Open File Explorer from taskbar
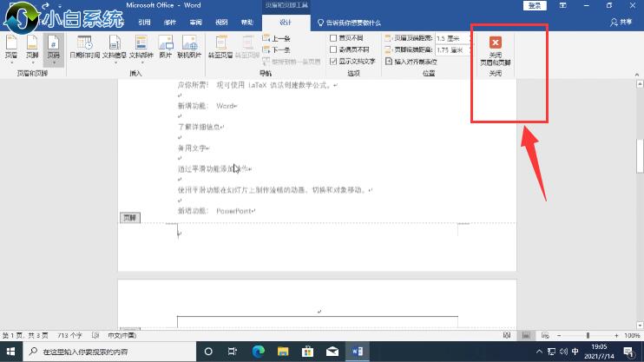 [283, 352]
